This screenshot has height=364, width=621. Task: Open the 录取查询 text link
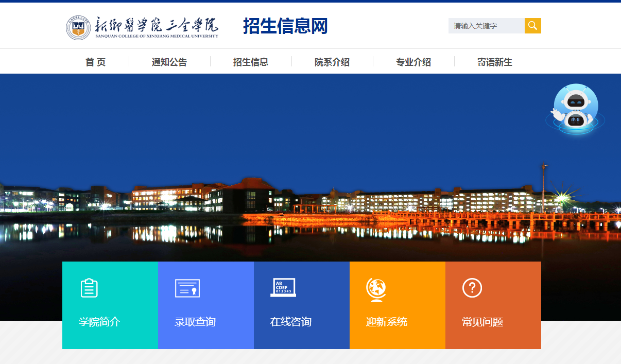(x=195, y=322)
